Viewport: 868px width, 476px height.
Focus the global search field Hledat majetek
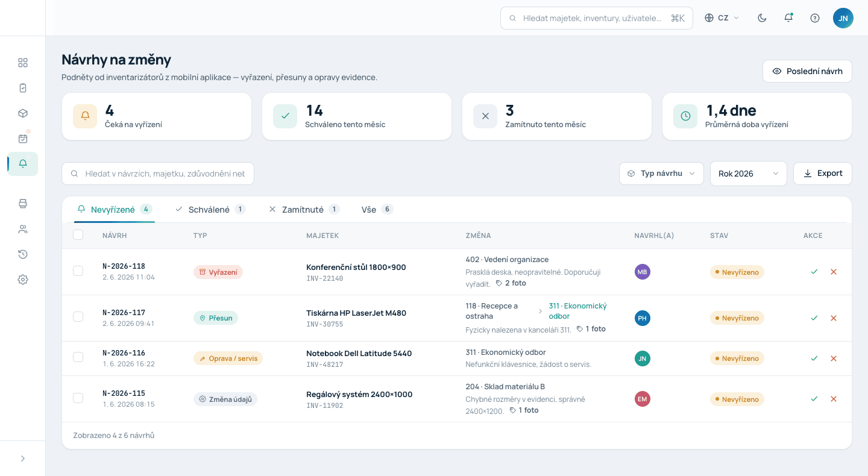pyautogui.click(x=597, y=18)
